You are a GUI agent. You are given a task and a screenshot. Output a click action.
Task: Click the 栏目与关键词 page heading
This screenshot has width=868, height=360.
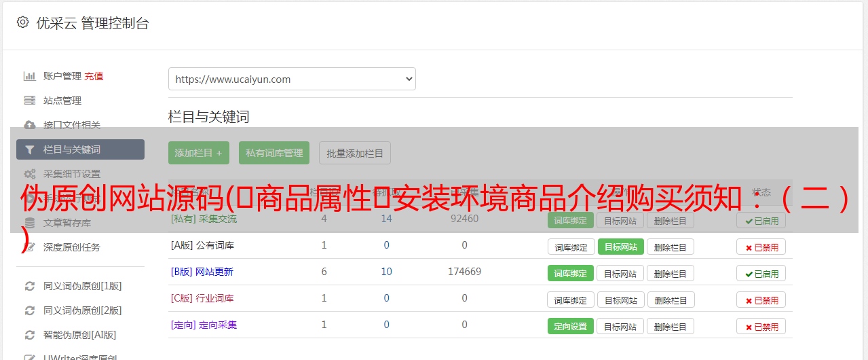(208, 117)
